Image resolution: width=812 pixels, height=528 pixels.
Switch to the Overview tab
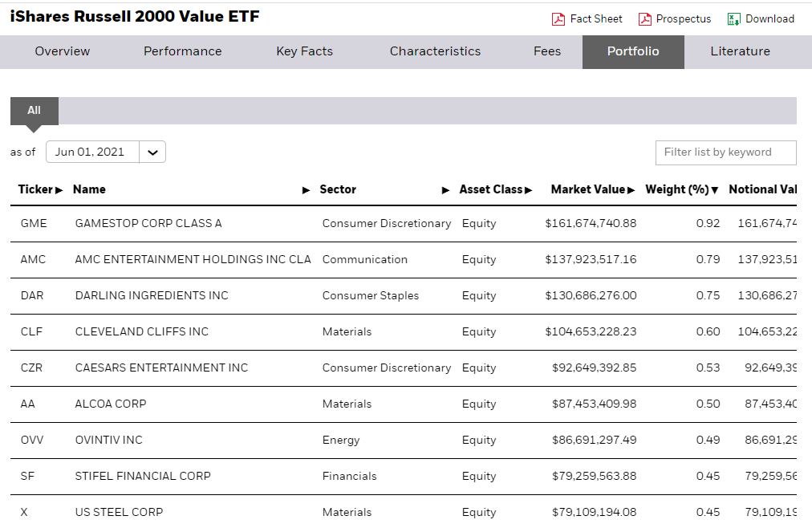click(x=62, y=52)
